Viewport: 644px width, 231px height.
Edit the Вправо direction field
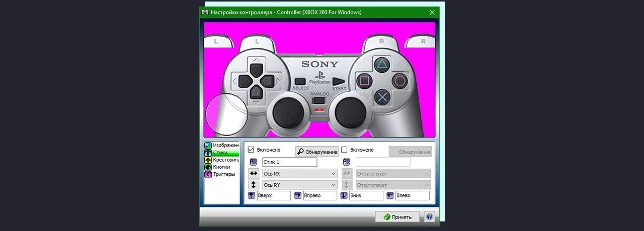320,196
